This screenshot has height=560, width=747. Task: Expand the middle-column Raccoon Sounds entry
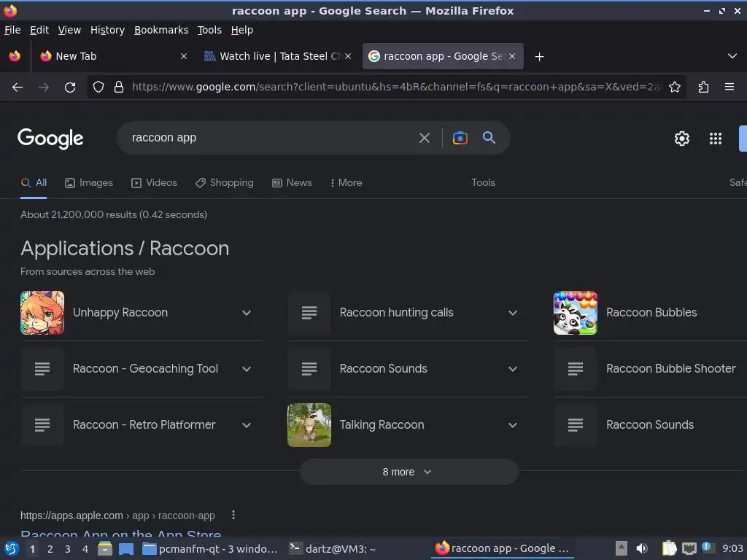[513, 369]
